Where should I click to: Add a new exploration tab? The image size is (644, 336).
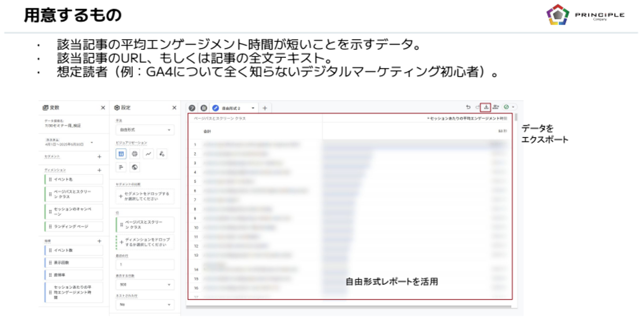point(265,108)
